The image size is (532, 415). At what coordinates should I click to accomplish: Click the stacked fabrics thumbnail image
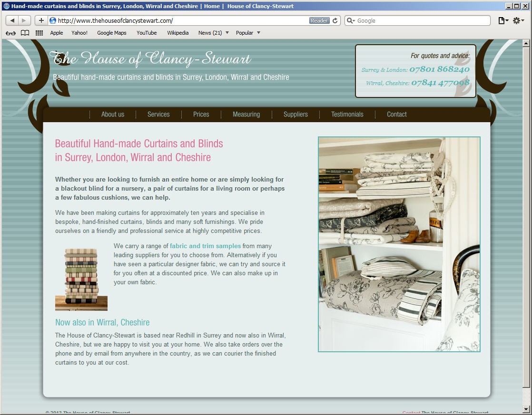[81, 280]
